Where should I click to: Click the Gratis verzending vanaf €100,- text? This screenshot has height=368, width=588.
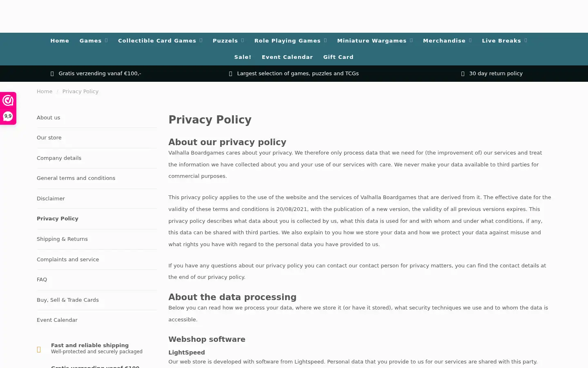tap(100, 74)
